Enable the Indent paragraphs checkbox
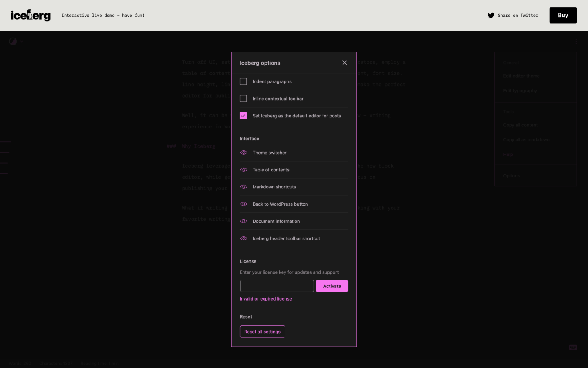This screenshot has height=368, width=588. click(243, 81)
